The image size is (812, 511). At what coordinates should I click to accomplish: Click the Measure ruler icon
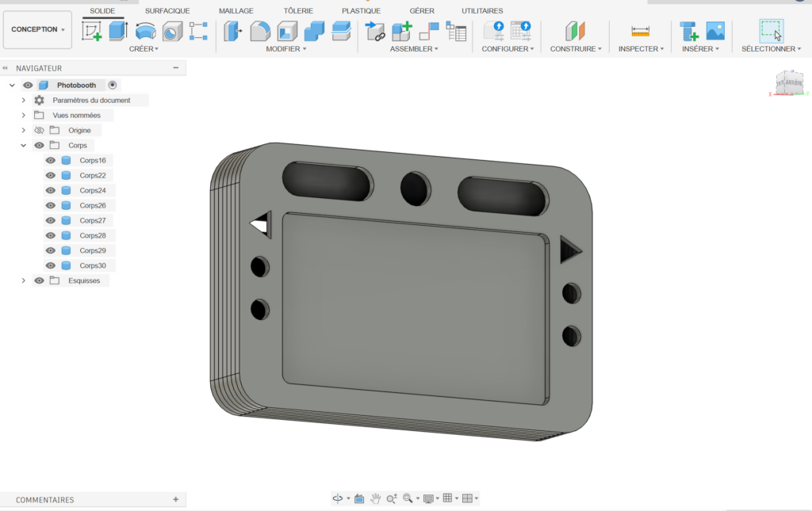(639, 31)
